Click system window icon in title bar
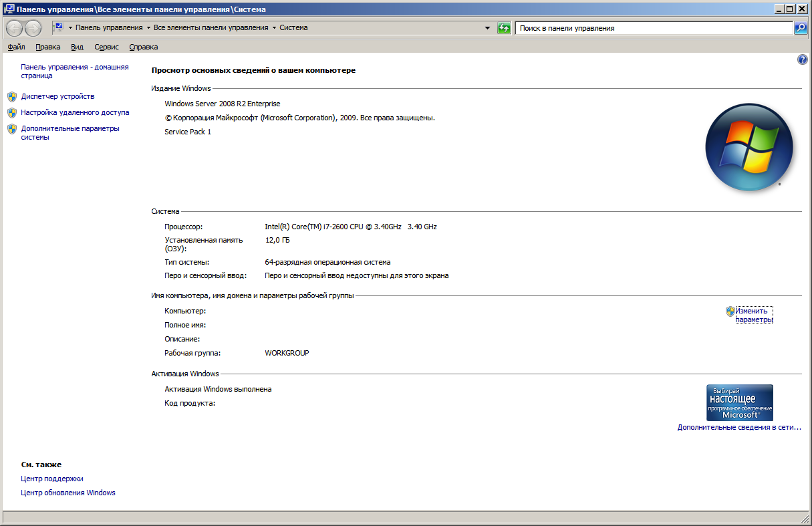812x526 pixels. [8, 9]
